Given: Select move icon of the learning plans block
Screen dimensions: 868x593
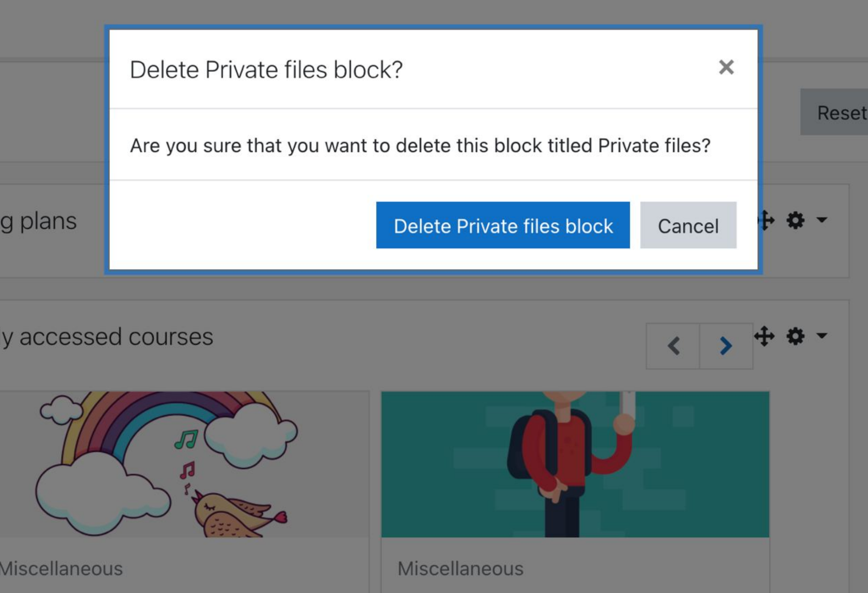Looking at the screenshot, I should coord(767,220).
